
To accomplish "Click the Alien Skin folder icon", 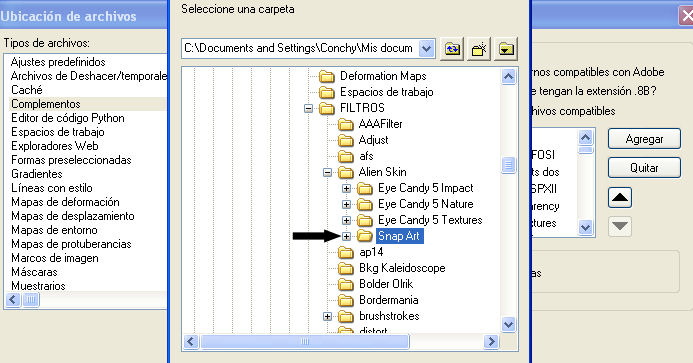I will 346,172.
